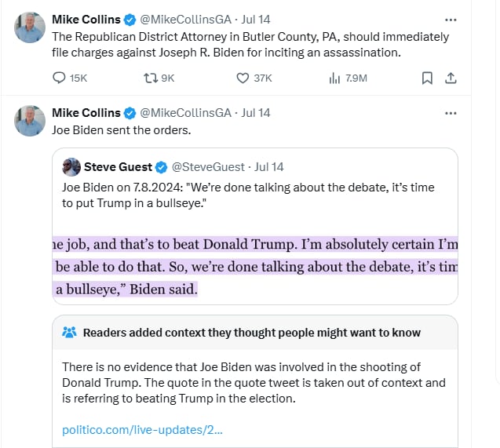
Task: Click the Jul 14 date of first tweet
Action: click(x=255, y=19)
